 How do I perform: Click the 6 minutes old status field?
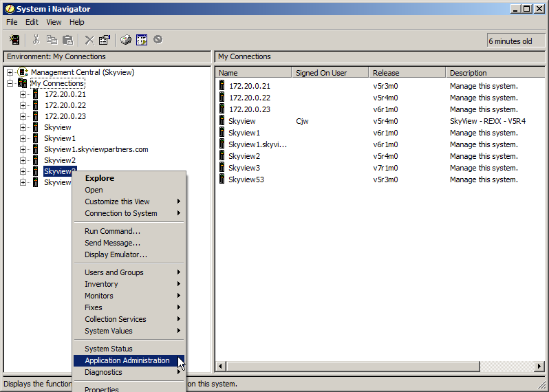tap(516, 41)
